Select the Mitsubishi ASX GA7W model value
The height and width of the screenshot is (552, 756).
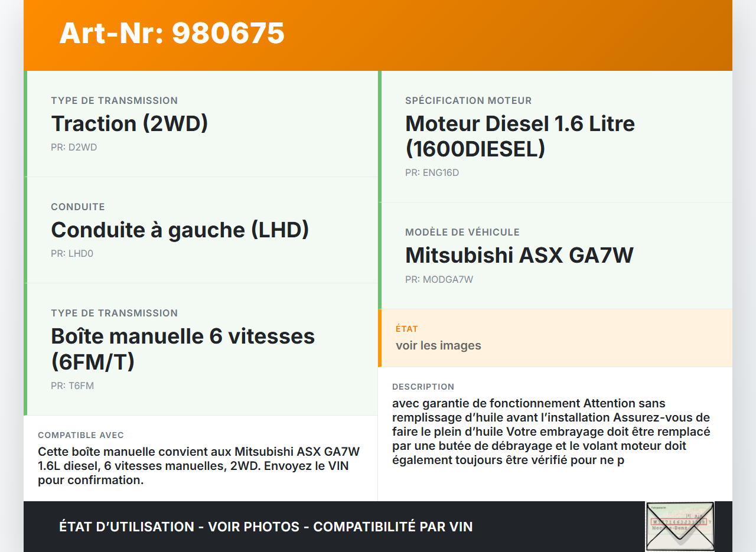pos(519,255)
